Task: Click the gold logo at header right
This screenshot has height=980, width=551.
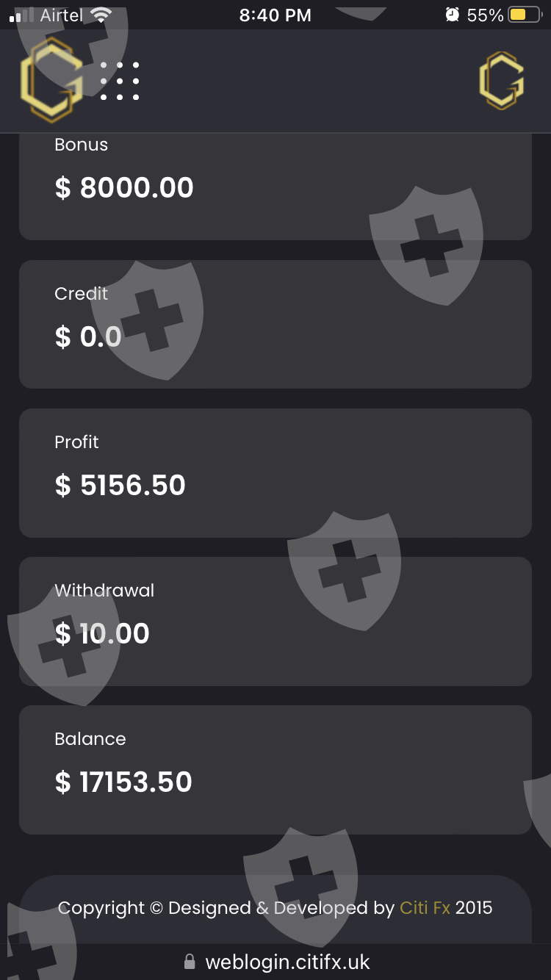Action: (x=502, y=80)
